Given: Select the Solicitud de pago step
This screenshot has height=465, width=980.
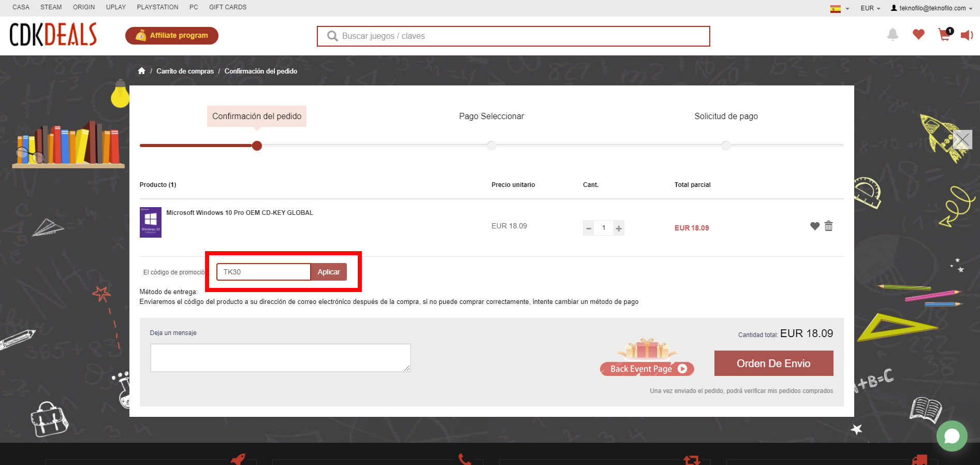Looking at the screenshot, I should coord(726,117).
